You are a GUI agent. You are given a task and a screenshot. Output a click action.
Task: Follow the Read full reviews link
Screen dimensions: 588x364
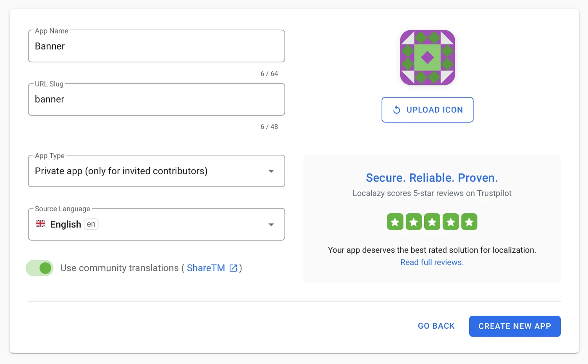[x=432, y=262]
